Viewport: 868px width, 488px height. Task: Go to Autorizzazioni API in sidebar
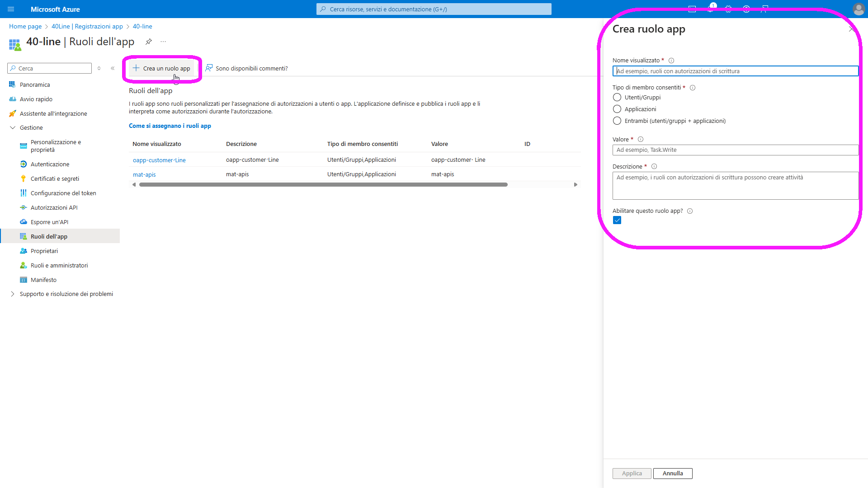[x=54, y=208]
